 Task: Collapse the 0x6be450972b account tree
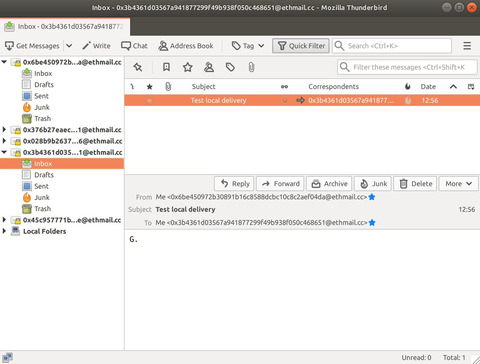(4, 62)
